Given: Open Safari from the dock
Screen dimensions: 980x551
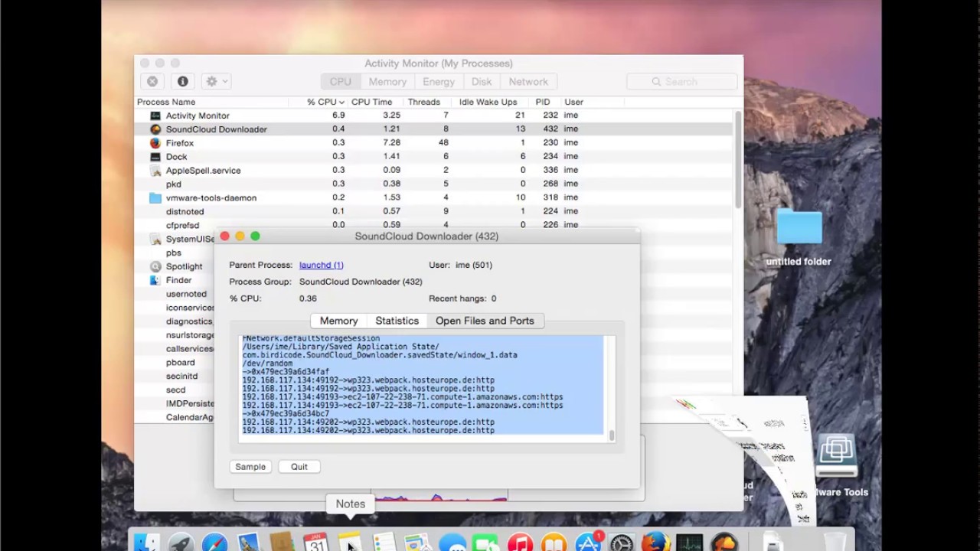Looking at the screenshot, I should (x=215, y=543).
